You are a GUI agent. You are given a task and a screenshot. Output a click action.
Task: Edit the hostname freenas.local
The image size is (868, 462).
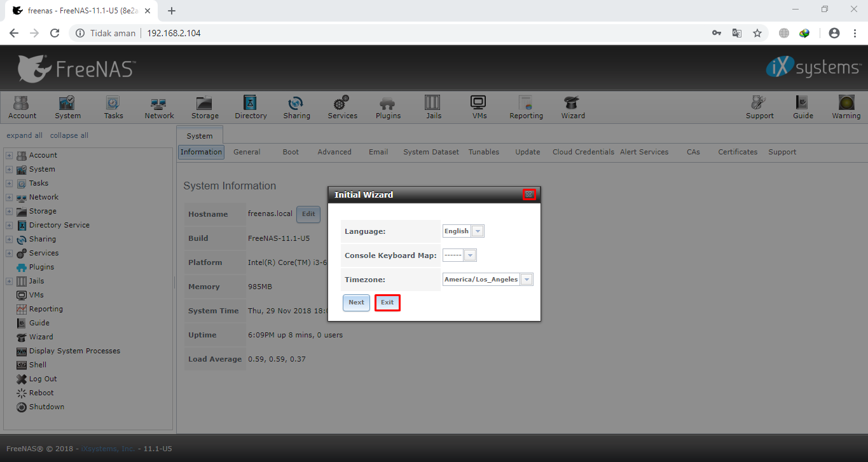coord(308,214)
